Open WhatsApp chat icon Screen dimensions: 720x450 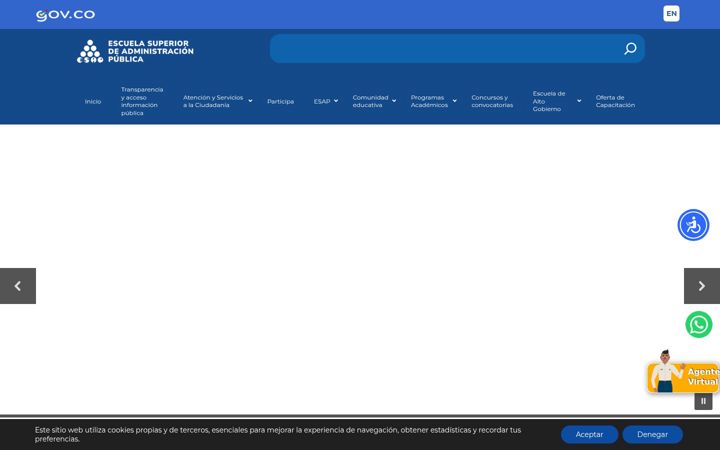[698, 325]
